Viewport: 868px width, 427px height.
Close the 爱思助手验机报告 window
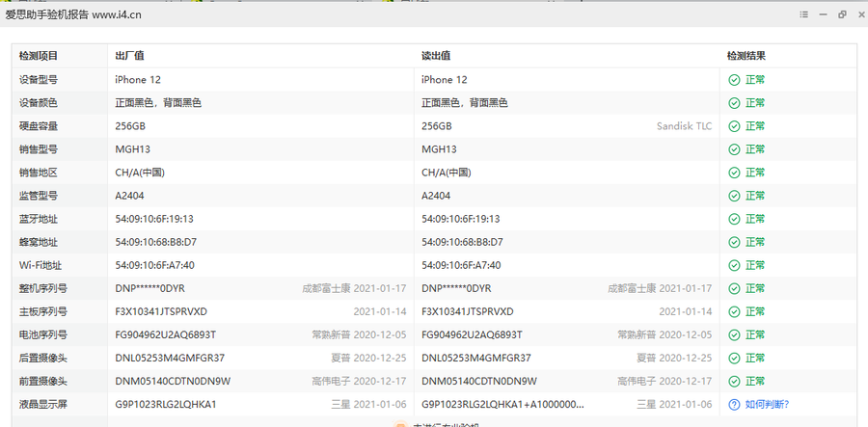coord(861,14)
